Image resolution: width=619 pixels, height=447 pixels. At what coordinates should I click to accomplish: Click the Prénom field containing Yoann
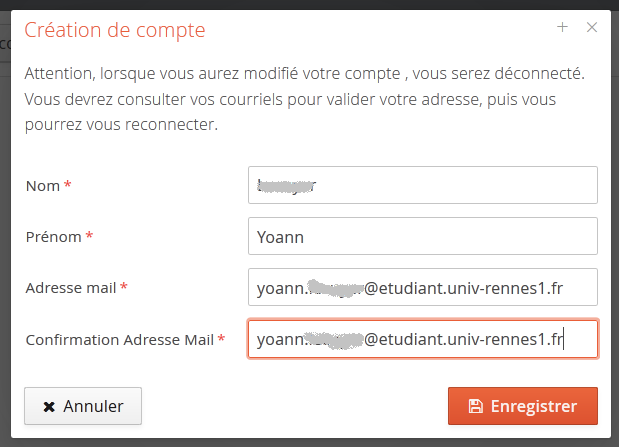click(422, 236)
